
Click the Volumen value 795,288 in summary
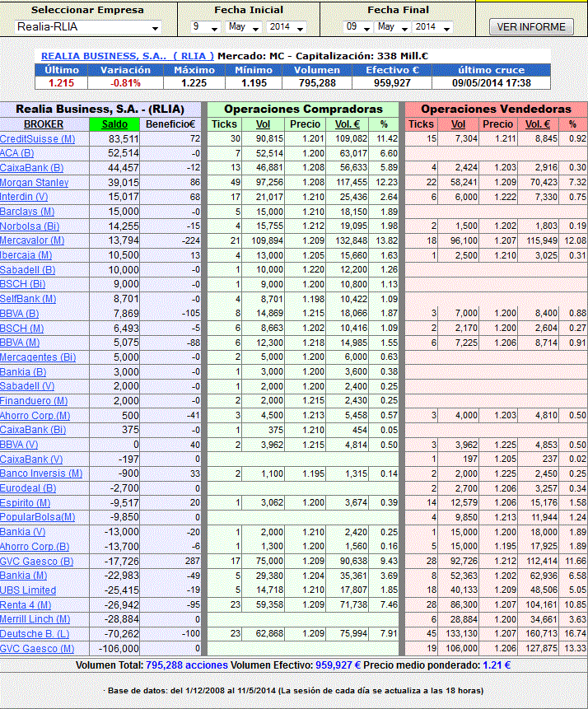pyautogui.click(x=317, y=83)
